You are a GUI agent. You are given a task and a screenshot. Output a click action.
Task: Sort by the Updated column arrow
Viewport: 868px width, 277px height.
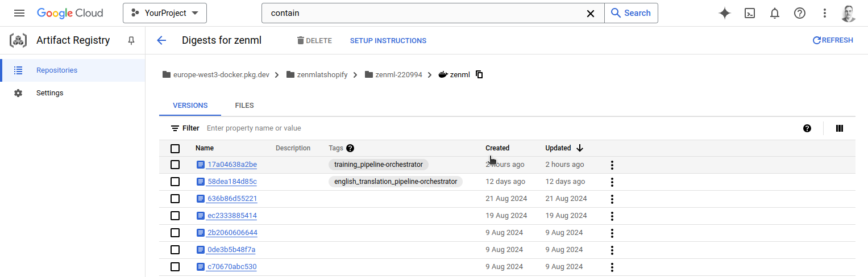580,148
